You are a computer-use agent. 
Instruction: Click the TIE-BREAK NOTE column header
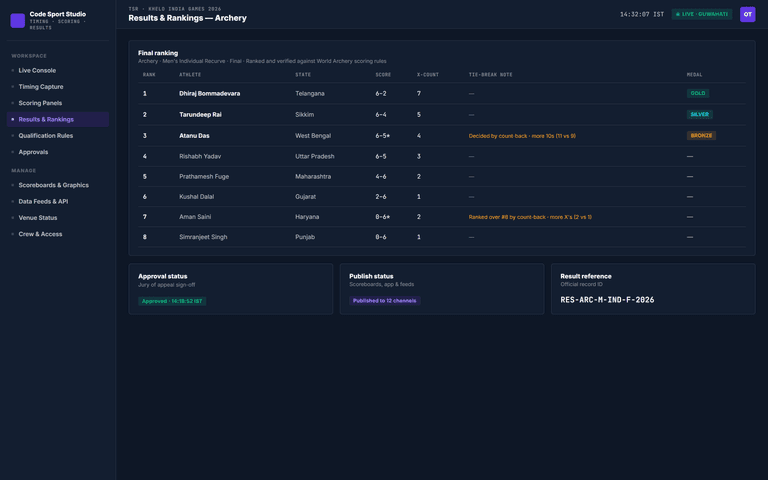490,75
